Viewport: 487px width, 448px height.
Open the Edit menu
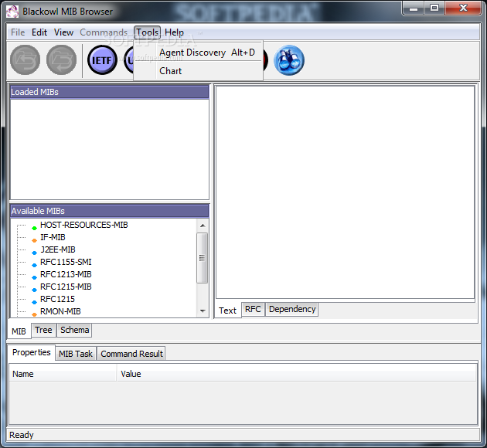[39, 32]
